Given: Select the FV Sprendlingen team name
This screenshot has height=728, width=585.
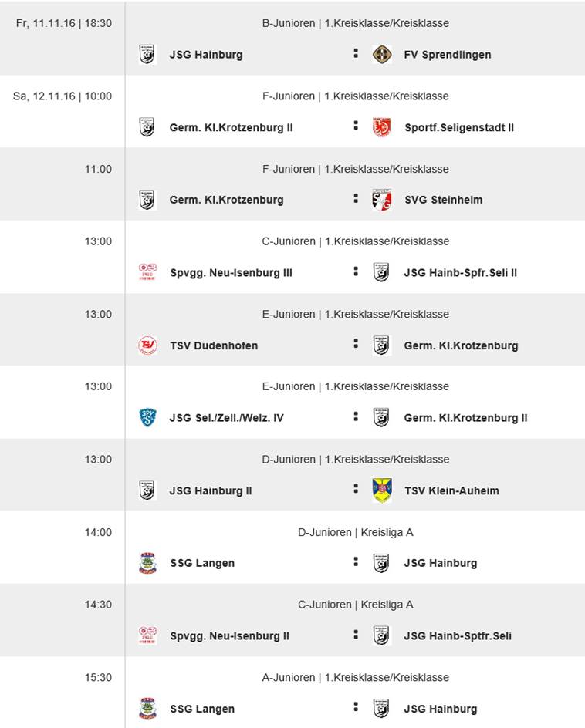Looking at the screenshot, I should (448, 55).
